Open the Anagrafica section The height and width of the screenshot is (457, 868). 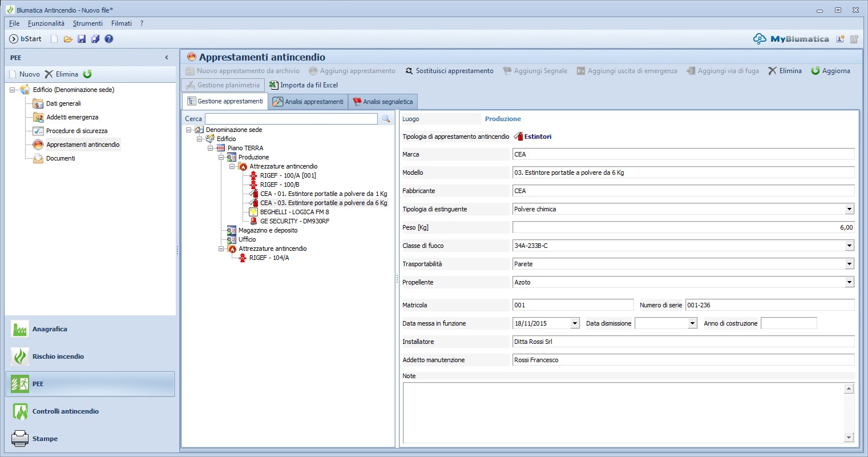click(x=90, y=329)
